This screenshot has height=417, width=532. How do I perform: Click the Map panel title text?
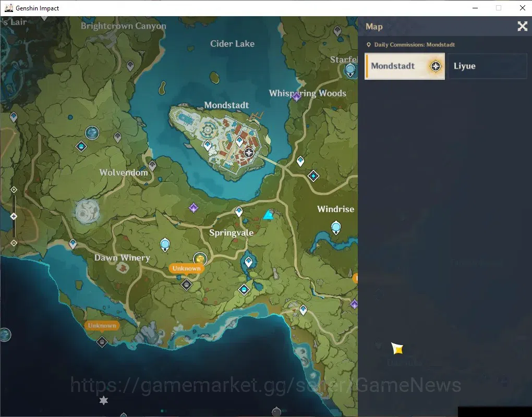tap(374, 27)
